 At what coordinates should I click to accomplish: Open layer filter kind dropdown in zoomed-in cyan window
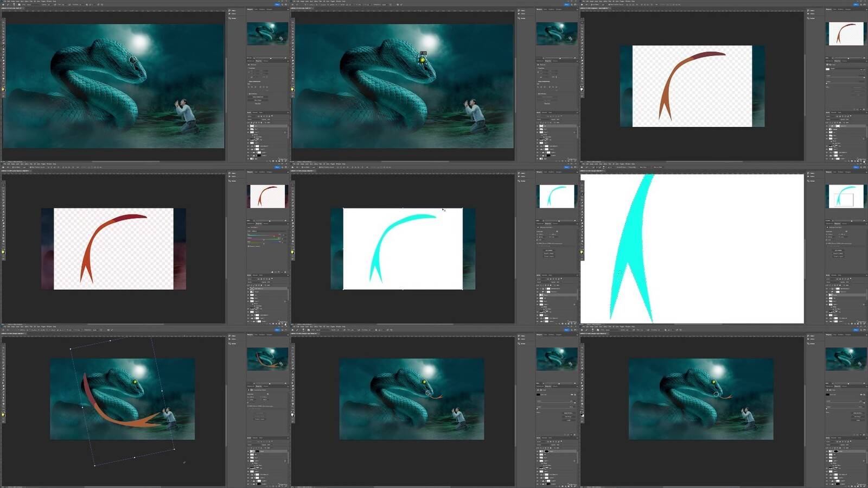coord(832,278)
